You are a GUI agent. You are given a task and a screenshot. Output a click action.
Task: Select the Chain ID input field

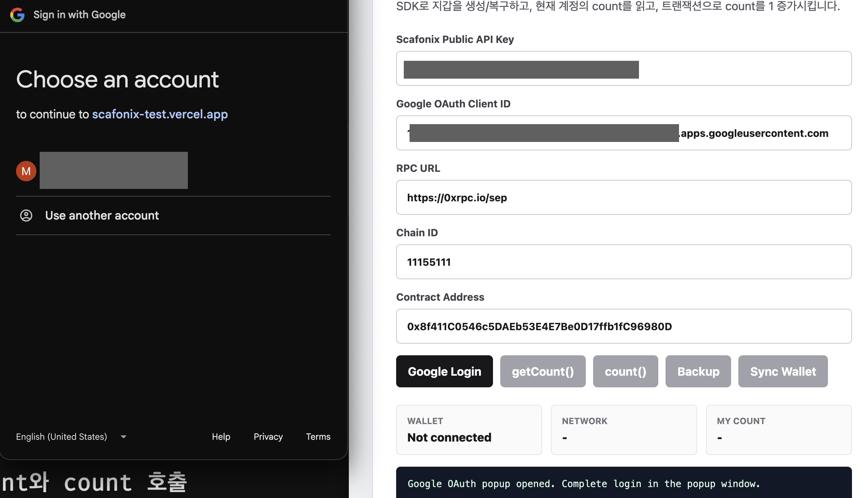click(624, 262)
